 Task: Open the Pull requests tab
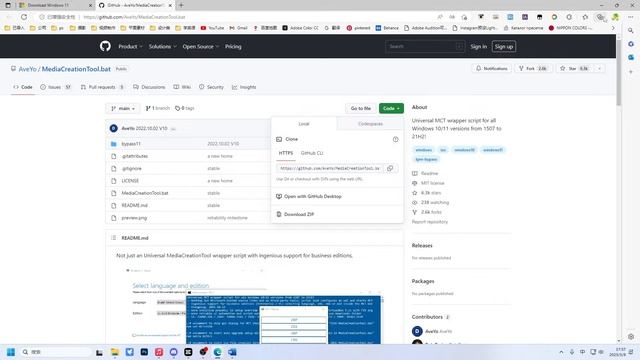tap(102, 87)
